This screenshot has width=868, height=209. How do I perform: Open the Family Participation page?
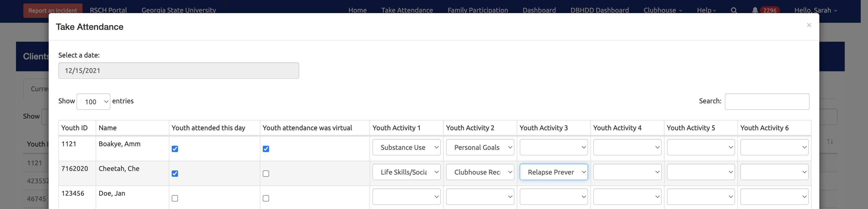point(477,10)
